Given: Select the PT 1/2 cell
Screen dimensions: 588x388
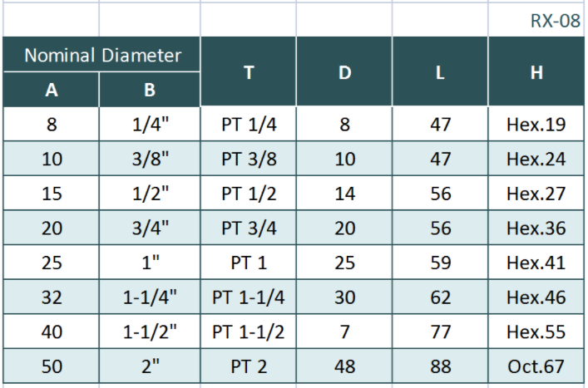Looking at the screenshot, I should pyautogui.click(x=249, y=194).
